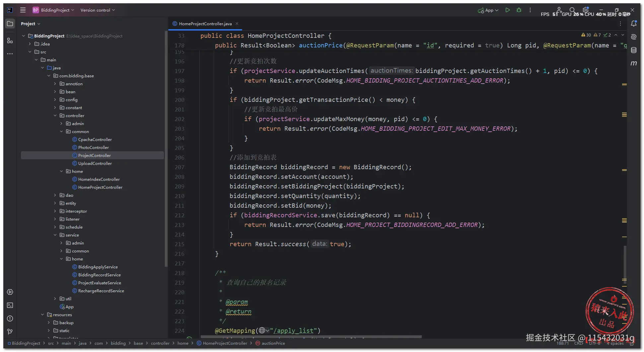This screenshot has width=644, height=352.
Task: Open the Problems tool window
Action: coord(10,318)
